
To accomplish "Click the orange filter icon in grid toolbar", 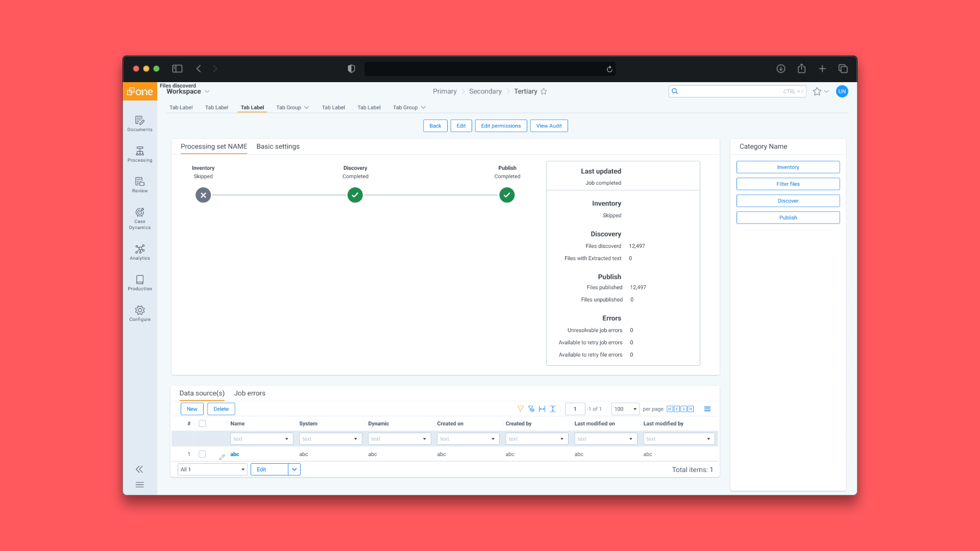I will (520, 409).
